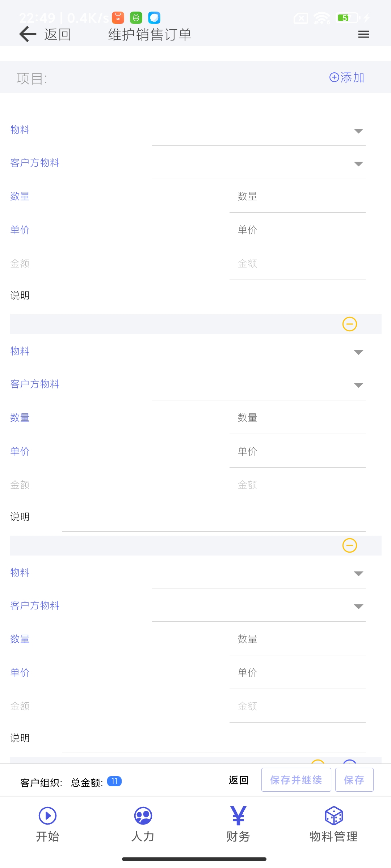The width and height of the screenshot is (391, 868).
Task: Tap the 财务 yen icon
Action: tap(238, 816)
